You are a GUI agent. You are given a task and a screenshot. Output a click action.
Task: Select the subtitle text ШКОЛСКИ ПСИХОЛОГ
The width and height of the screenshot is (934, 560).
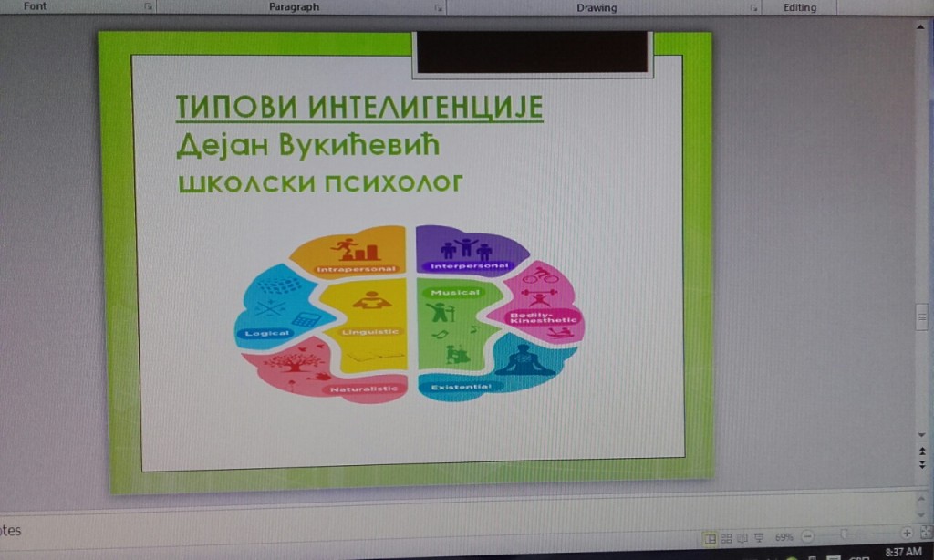(318, 183)
